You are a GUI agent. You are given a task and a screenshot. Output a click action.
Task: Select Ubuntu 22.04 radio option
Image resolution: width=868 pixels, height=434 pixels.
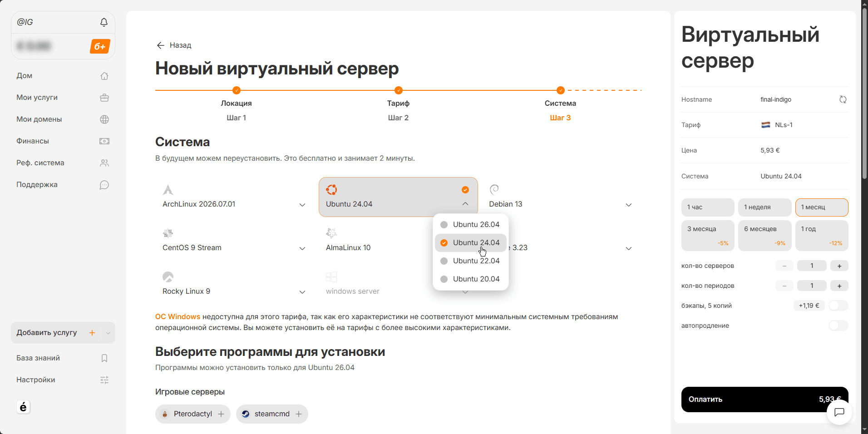tap(471, 261)
